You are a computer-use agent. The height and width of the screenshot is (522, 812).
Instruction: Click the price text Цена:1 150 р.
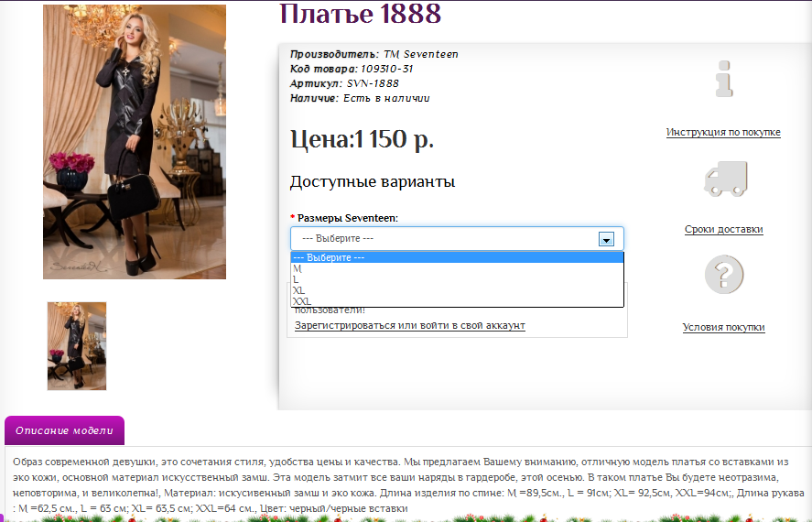(362, 139)
